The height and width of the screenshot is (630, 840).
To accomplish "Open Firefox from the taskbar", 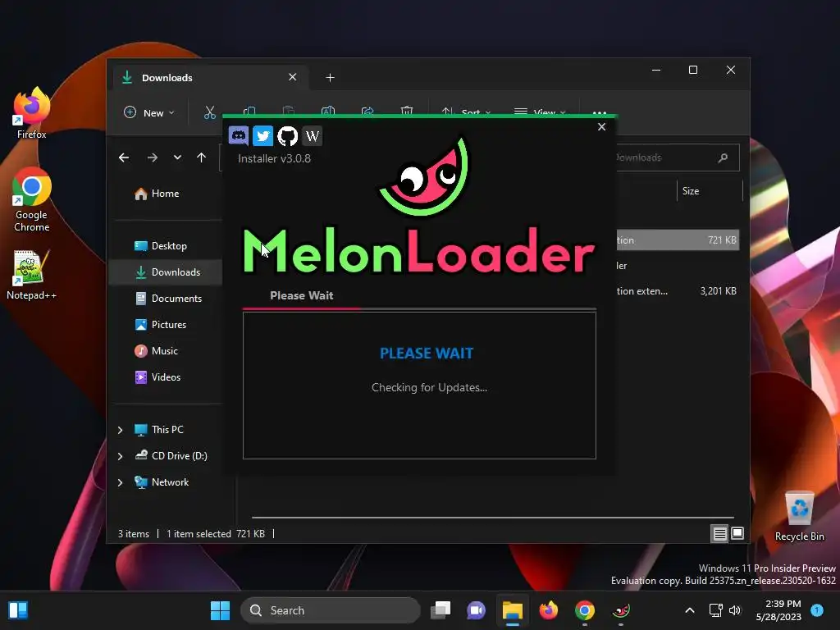I will coord(549,610).
